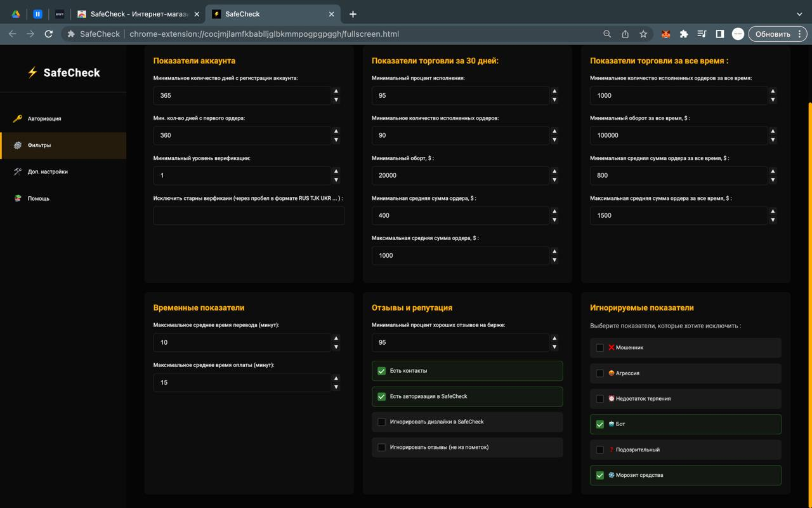Image resolution: width=812 pixels, height=508 pixels.
Task: Click the key icon beside Авторизация
Action: click(x=18, y=119)
